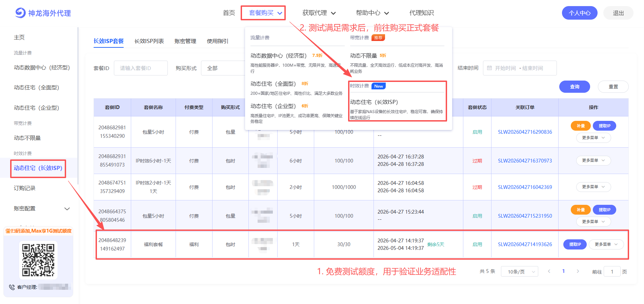The image size is (644, 304).
Task: Click the QR code image in sidebar
Action: (x=38, y=260)
